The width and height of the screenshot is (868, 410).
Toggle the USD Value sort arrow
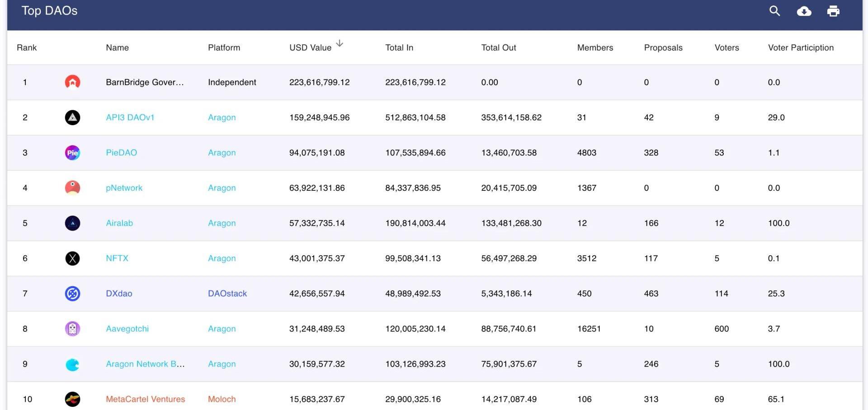(340, 43)
